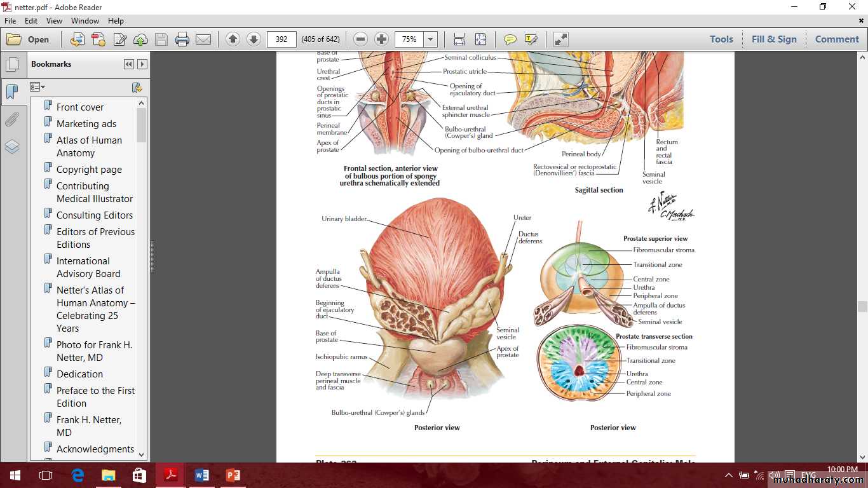Collapse the Bookmarks pane with left arrows
868x488 pixels.
129,64
